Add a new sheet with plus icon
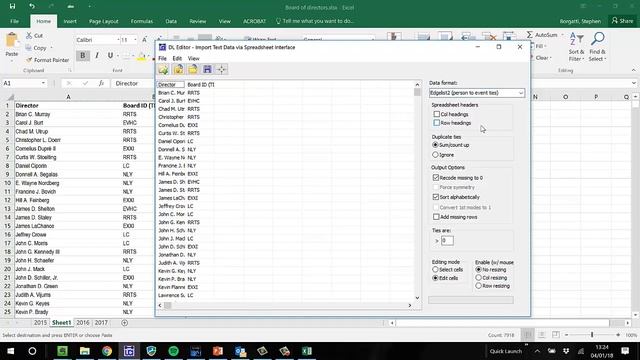 (124, 322)
